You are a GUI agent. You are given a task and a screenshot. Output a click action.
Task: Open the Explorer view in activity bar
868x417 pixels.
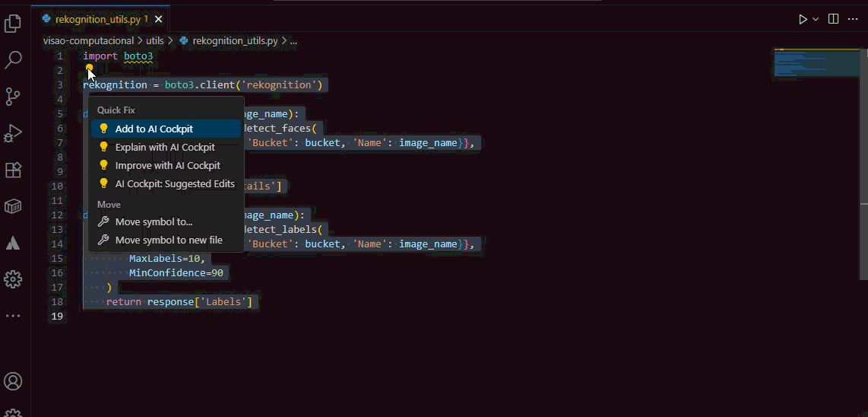click(13, 24)
